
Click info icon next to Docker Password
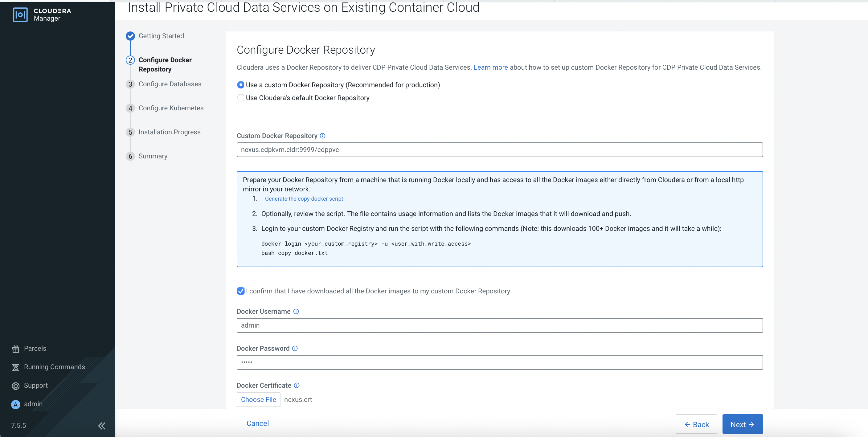pyautogui.click(x=295, y=348)
